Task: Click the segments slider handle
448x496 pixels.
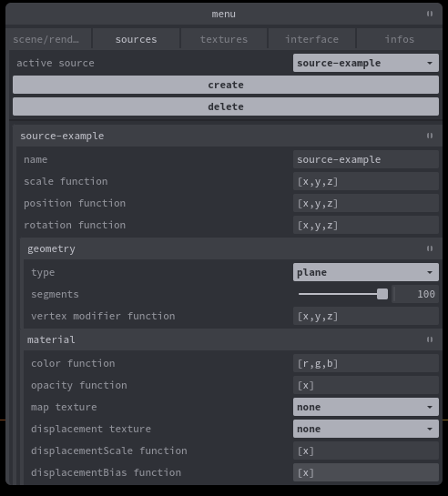Action: pos(382,294)
